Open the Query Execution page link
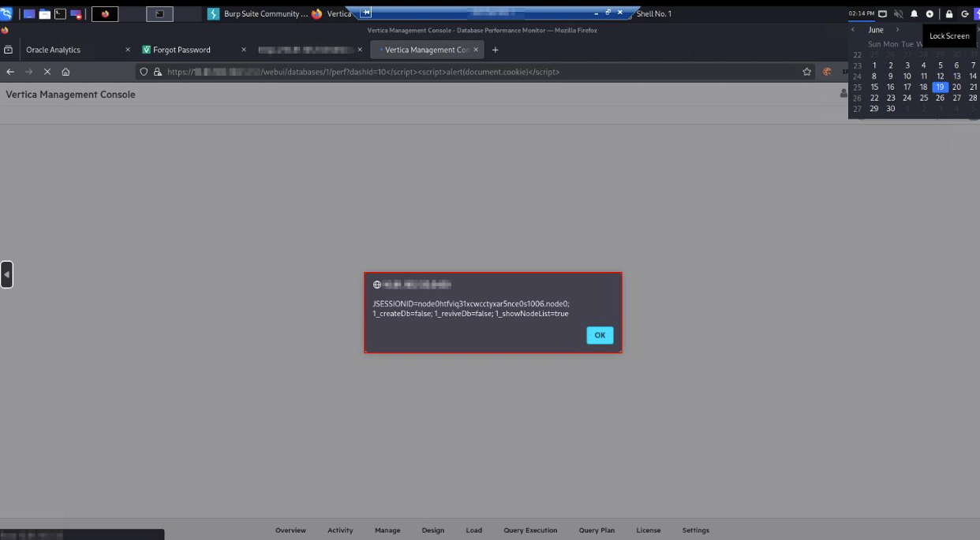The width and height of the screenshot is (980, 540). pos(530,531)
